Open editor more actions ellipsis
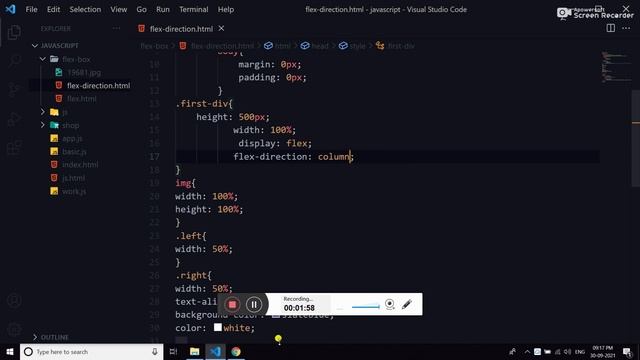This screenshot has height=360, width=640. pyautogui.click(x=626, y=28)
